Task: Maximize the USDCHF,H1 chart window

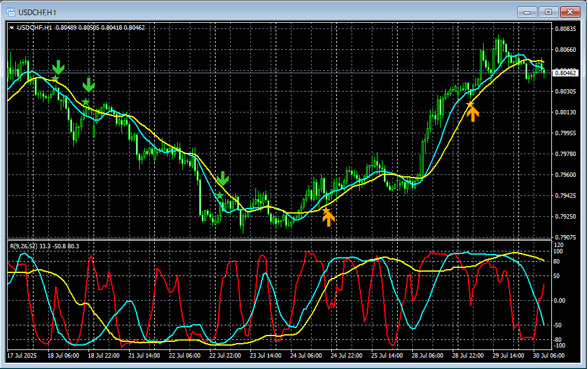Action: pos(548,11)
